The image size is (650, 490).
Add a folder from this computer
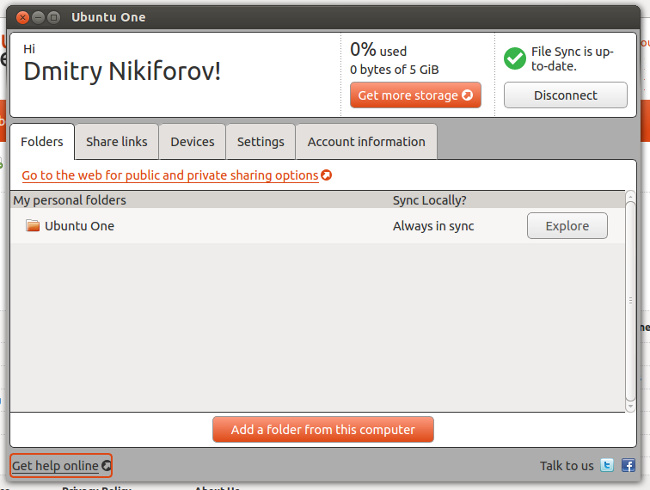[x=323, y=429]
